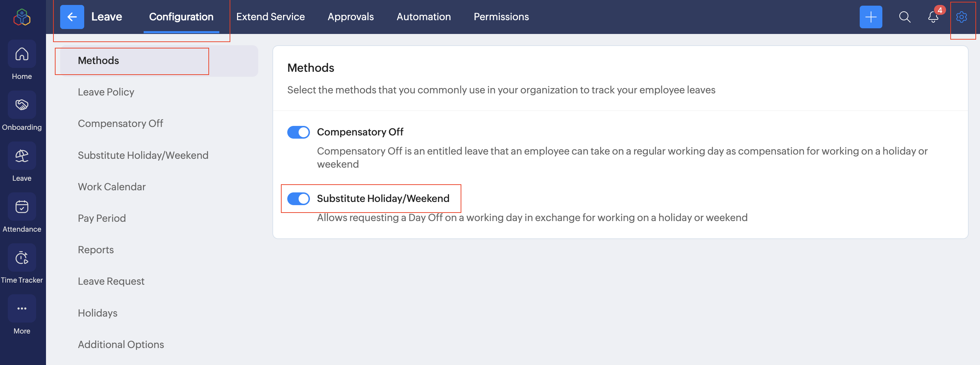
Task: Click the blue plus add button
Action: coord(870,17)
